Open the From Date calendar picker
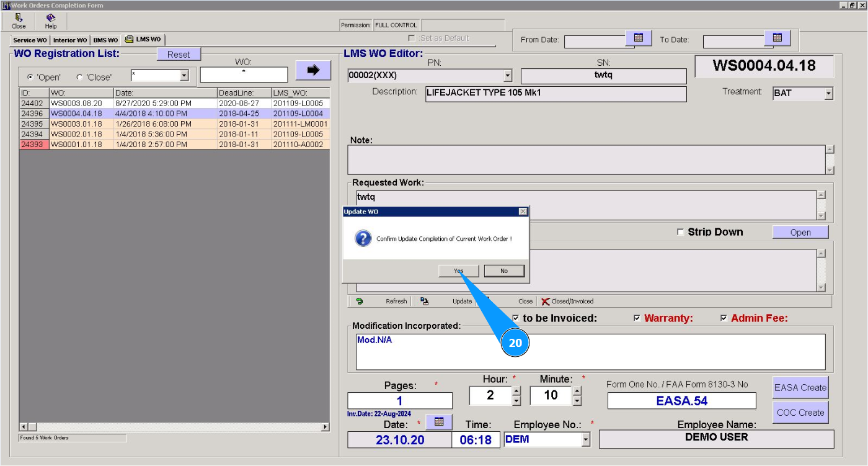The height and width of the screenshot is (466, 868). click(639, 38)
